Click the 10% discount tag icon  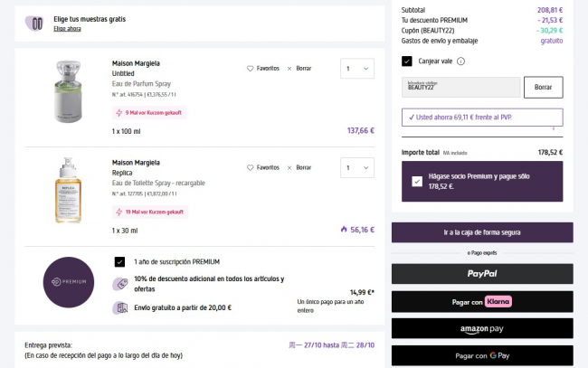tap(119, 284)
